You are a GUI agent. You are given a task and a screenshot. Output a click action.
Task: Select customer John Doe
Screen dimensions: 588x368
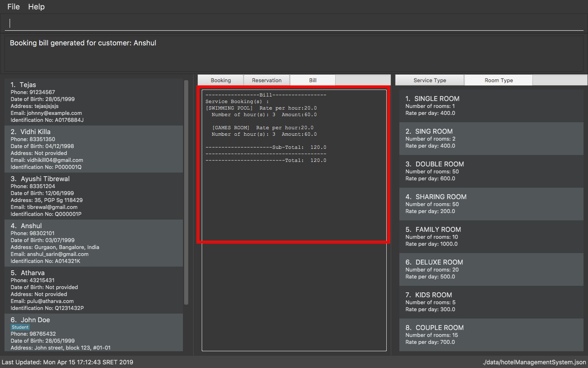coord(94,332)
